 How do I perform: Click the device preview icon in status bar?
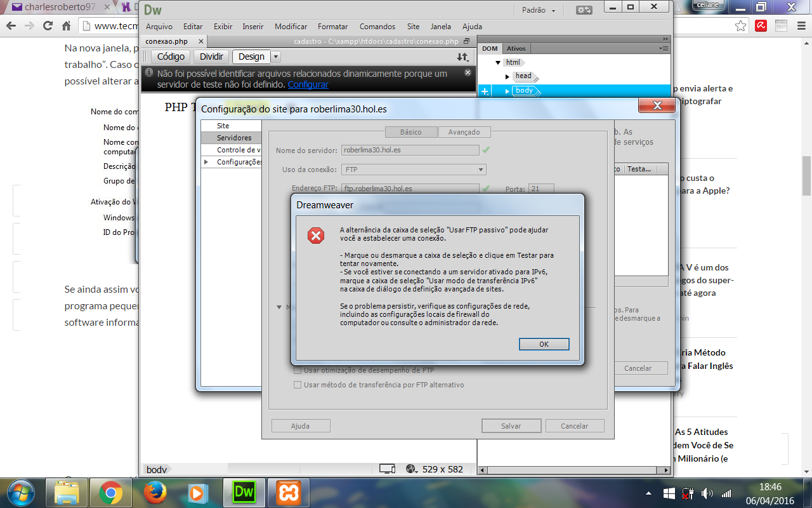[387, 469]
